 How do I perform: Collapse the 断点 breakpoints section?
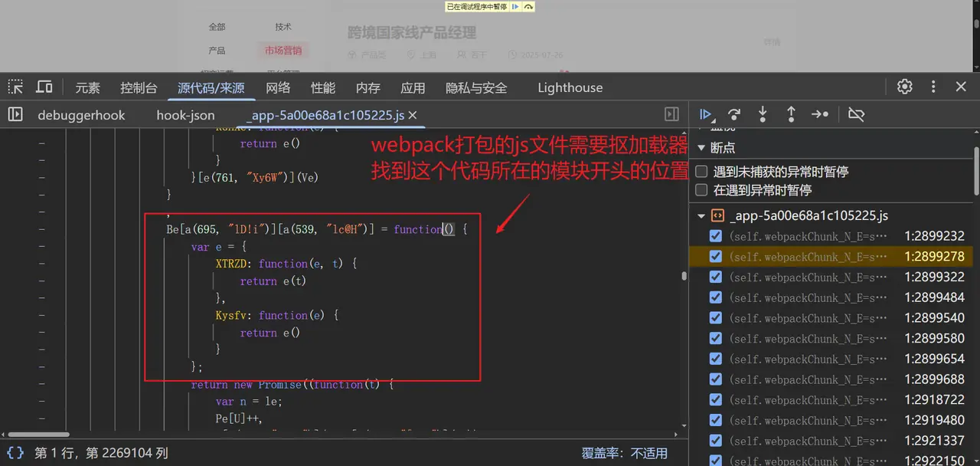coord(701,147)
